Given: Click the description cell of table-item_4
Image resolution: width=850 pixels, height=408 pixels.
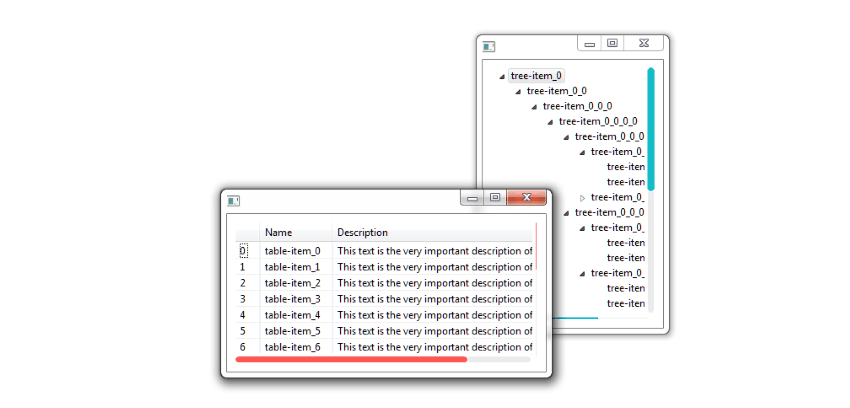Looking at the screenshot, I should 434,315.
